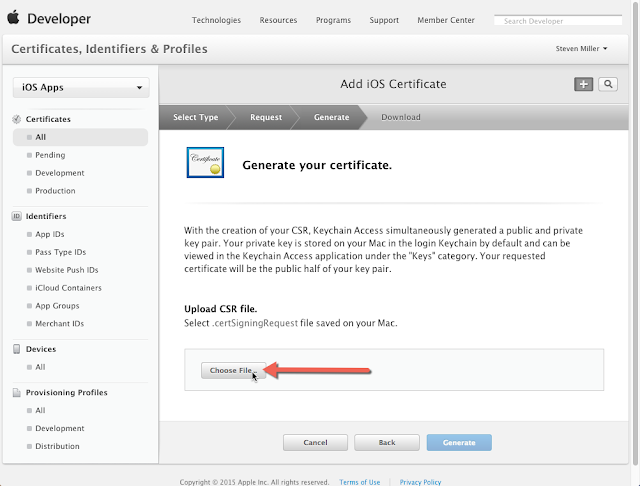640x486 pixels.
Task: Open the Terms of Use link
Action: (x=360, y=482)
